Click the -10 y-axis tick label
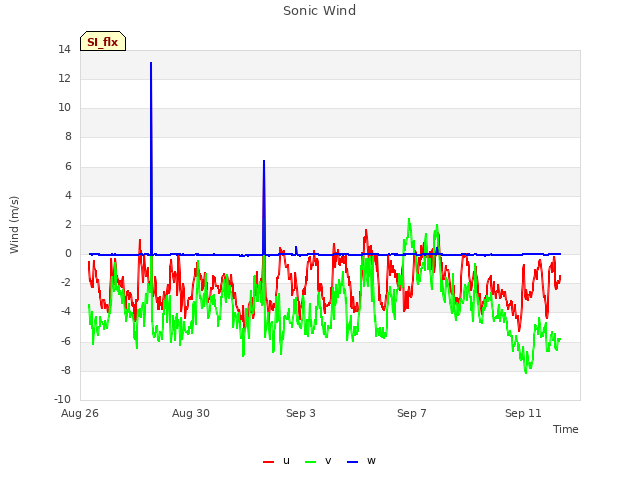 62,400
